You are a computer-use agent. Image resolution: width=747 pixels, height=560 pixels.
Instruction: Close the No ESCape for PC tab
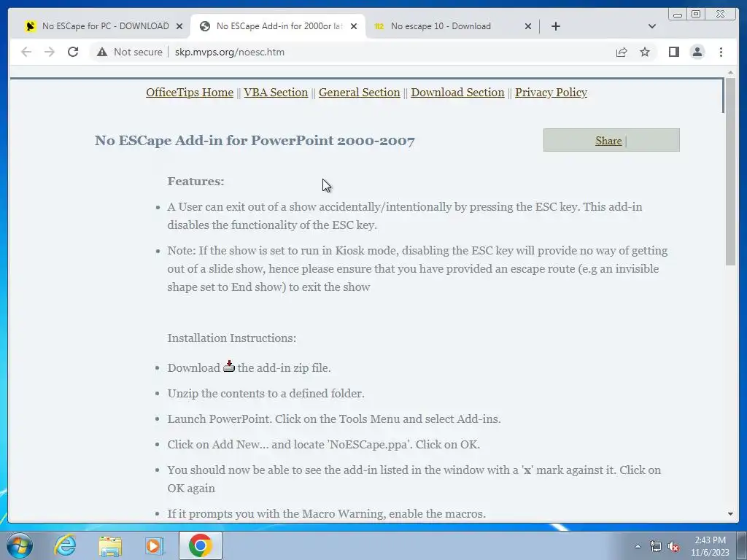click(x=179, y=26)
